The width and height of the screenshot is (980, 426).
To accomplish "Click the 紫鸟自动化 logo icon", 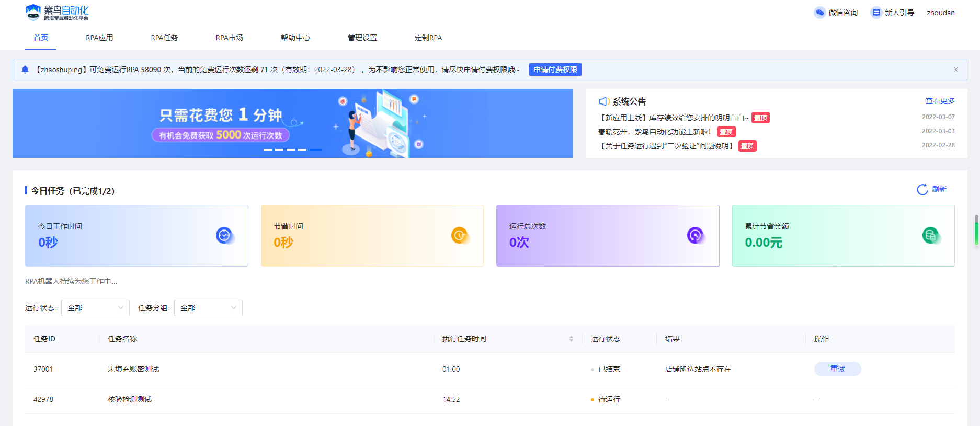I will click(33, 12).
